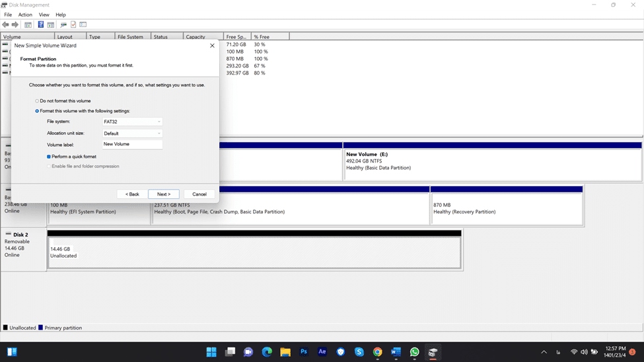
Task: Open the widgets panel at the taskbar's left end
Action: point(12,351)
